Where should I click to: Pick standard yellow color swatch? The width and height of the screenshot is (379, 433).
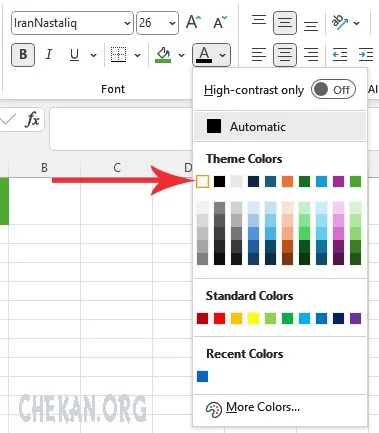tap(253, 318)
